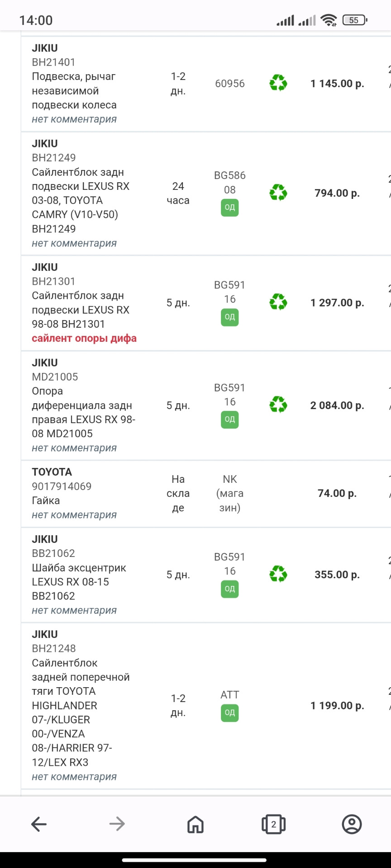The width and height of the screenshot is (391, 868).
Task: Tap recycle icon in MD21005 row
Action: coord(278,405)
